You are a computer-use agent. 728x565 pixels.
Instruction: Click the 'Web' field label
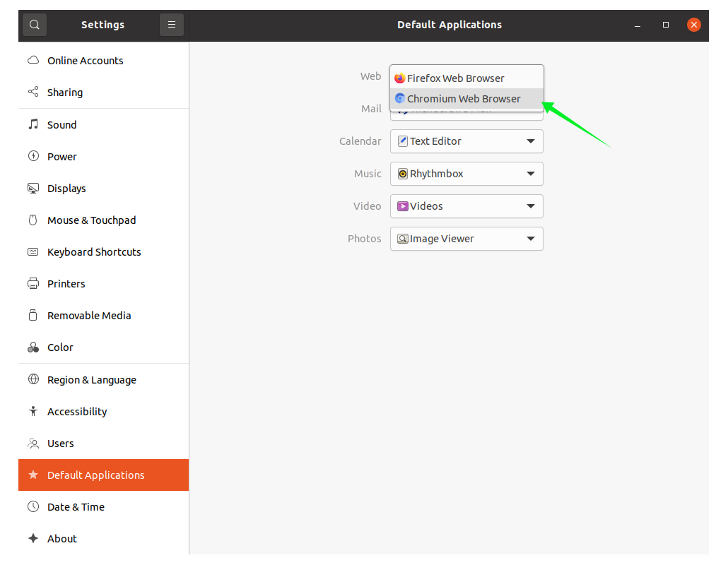click(x=370, y=76)
